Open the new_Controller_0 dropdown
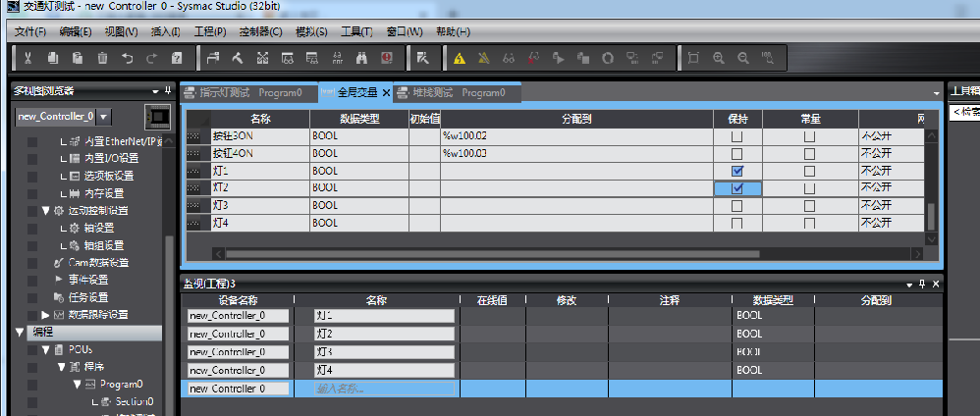980x416 pixels. pyautogui.click(x=103, y=117)
